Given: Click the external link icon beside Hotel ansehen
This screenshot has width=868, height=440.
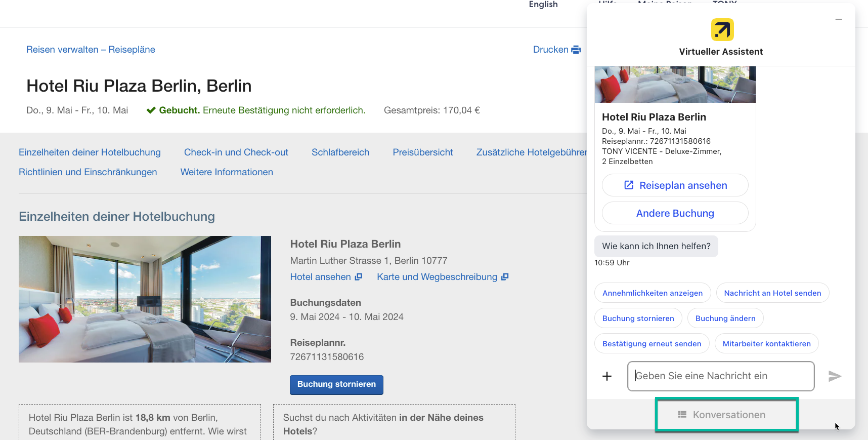Looking at the screenshot, I should coord(359,277).
